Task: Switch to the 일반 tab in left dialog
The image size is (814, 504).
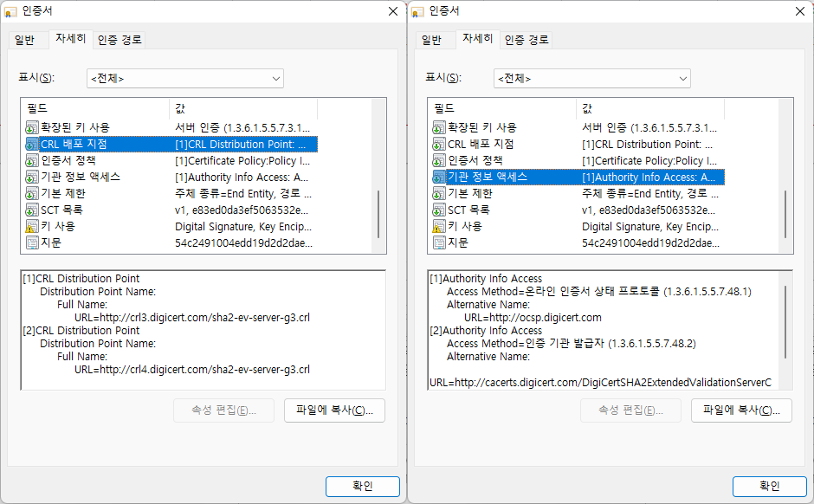Action: (x=24, y=40)
